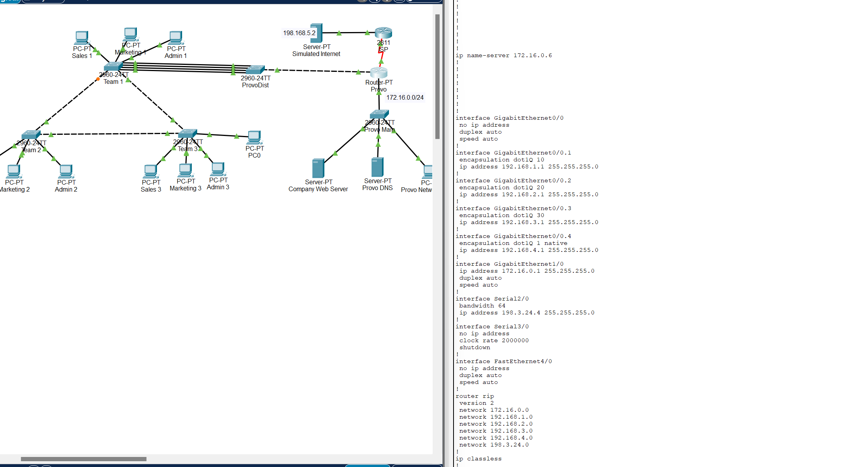
Task: Click the 'interface FastEthernet4/0' line
Action: click(504, 361)
